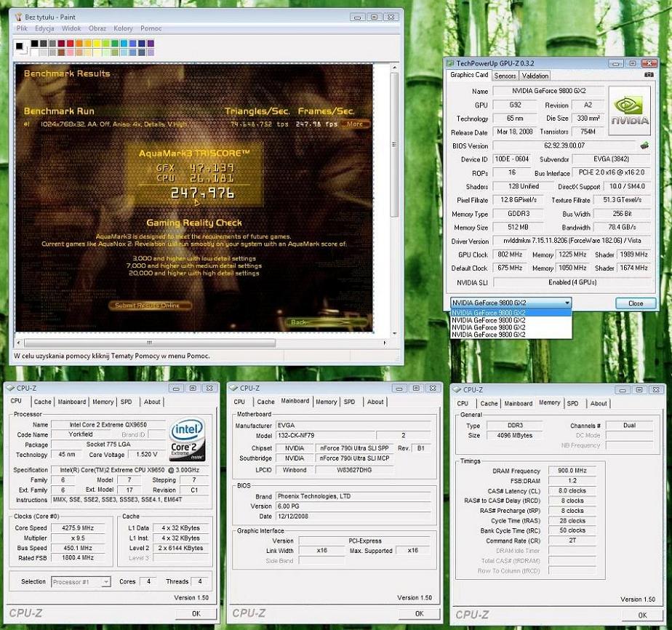Screen dimensions: 672x630
Task: Click the More button next to 247.98 fps
Action: click(x=355, y=124)
